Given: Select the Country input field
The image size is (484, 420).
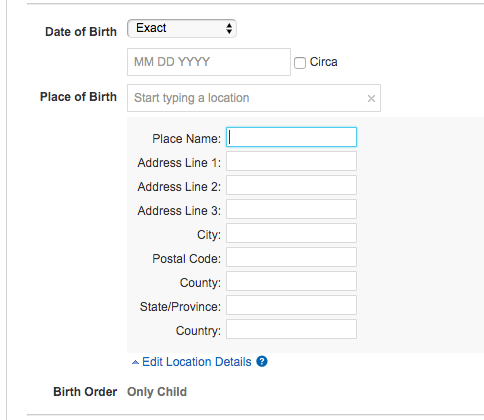Looking at the screenshot, I should coord(291,329).
